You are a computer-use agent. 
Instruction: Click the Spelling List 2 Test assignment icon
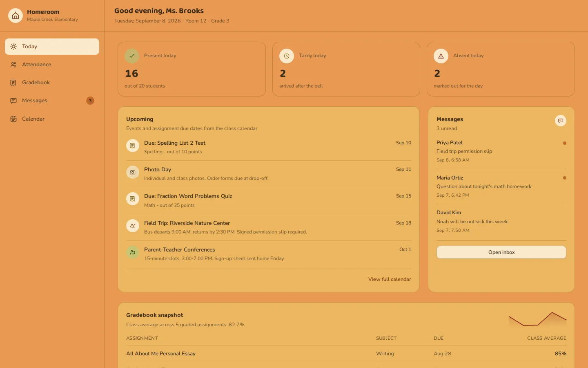point(133,146)
